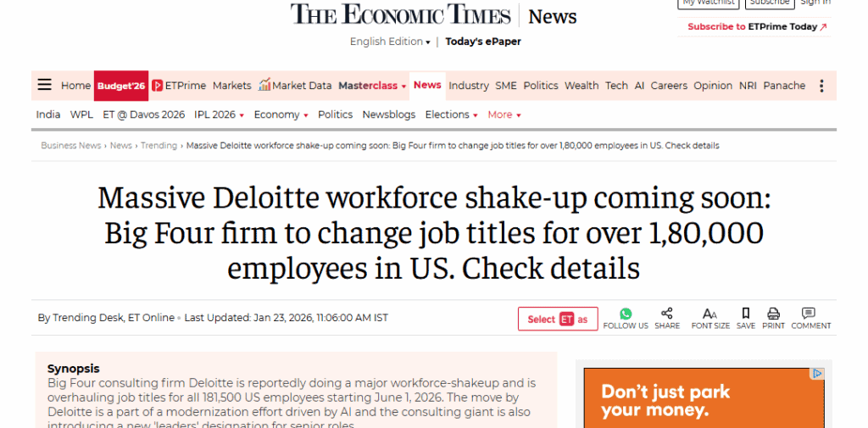Expand the English Edition dropdown
Image resolution: width=868 pixels, height=428 pixels.
pos(390,42)
